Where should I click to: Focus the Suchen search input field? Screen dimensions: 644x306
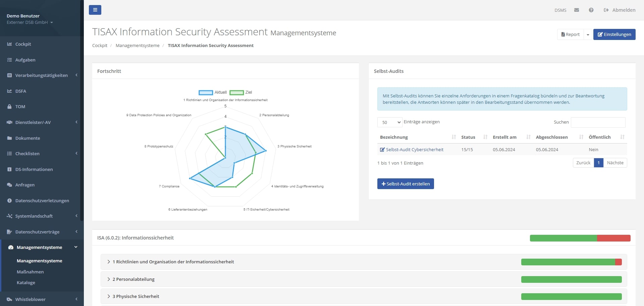click(598, 122)
